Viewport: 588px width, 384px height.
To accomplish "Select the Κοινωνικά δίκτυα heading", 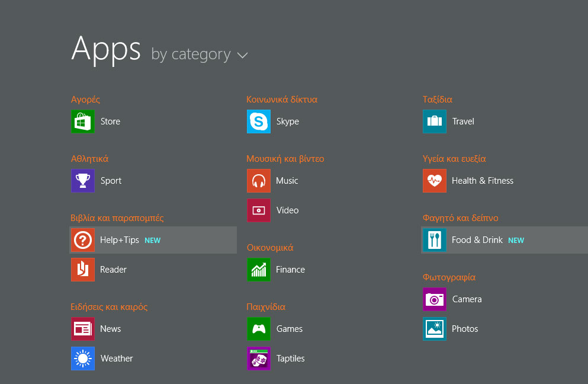I will tap(282, 100).
